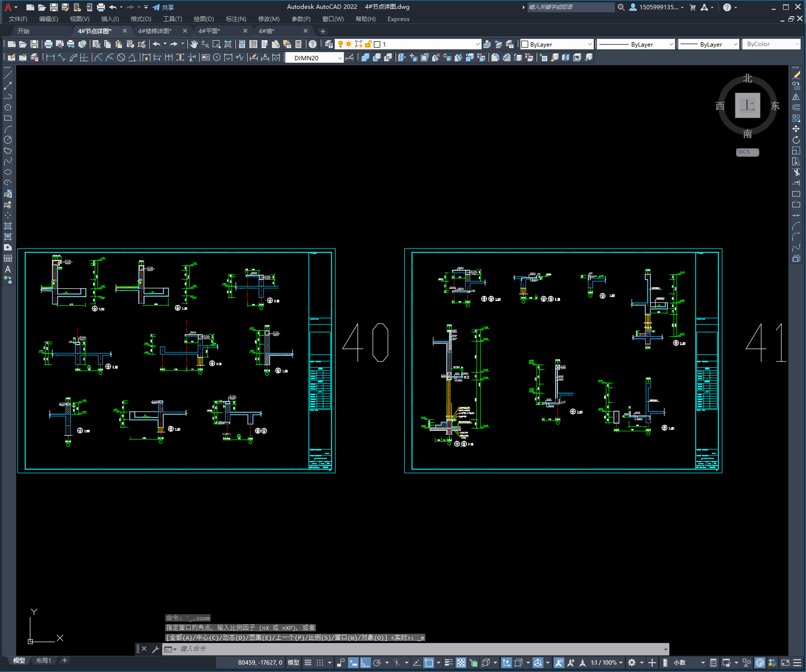Click the search magnifier icon in title bar
The image size is (806, 672).
(x=621, y=7)
